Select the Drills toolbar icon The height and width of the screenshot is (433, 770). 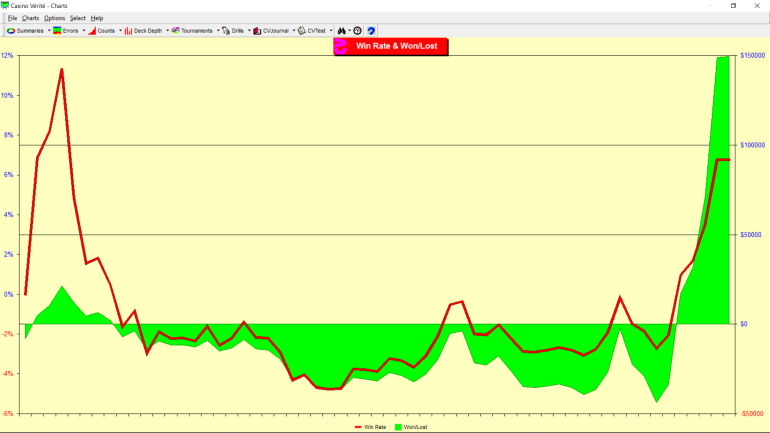coord(226,31)
